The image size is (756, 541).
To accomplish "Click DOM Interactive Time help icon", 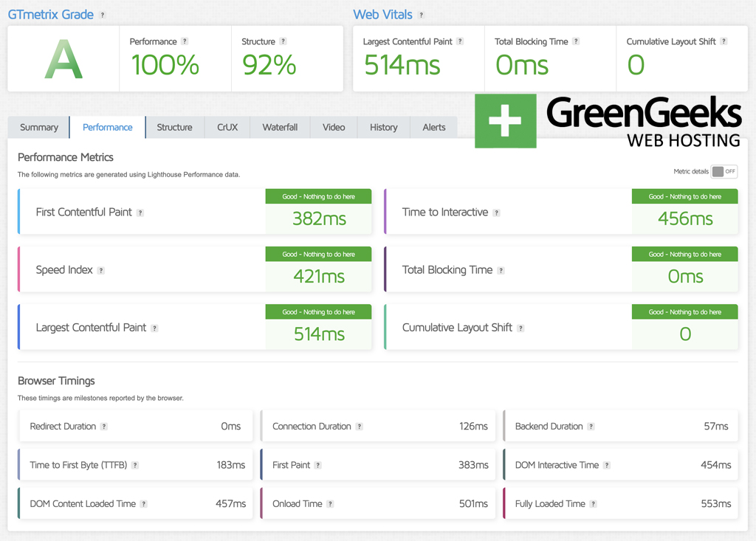I will point(607,465).
